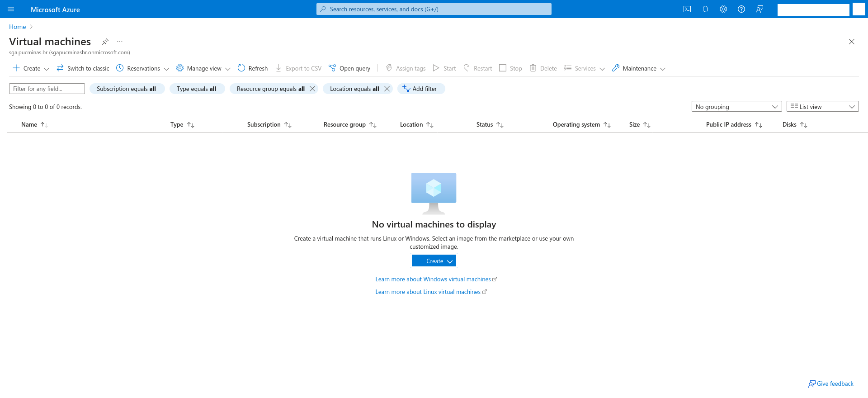Image resolution: width=868 pixels, height=398 pixels.
Task: Open the No grouping dropdown
Action: (x=736, y=107)
